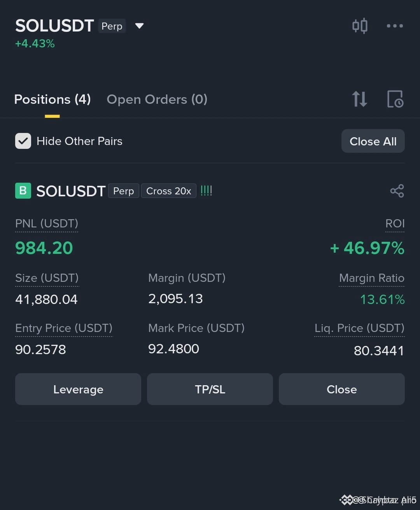The height and width of the screenshot is (510, 420).
Task: Open the three-dot more options menu
Action: click(395, 26)
